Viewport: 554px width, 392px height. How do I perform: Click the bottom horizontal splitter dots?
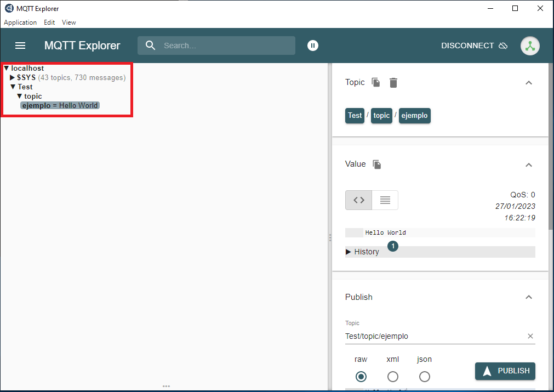167,387
